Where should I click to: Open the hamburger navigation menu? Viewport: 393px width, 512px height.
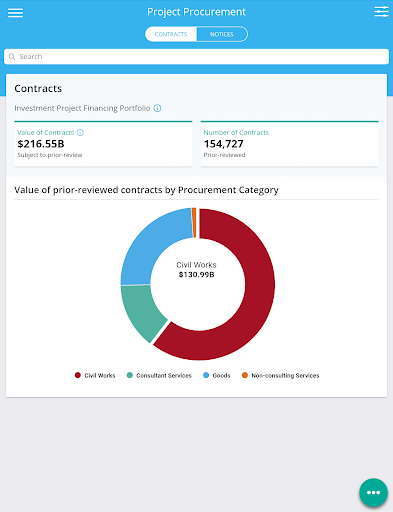coord(15,13)
